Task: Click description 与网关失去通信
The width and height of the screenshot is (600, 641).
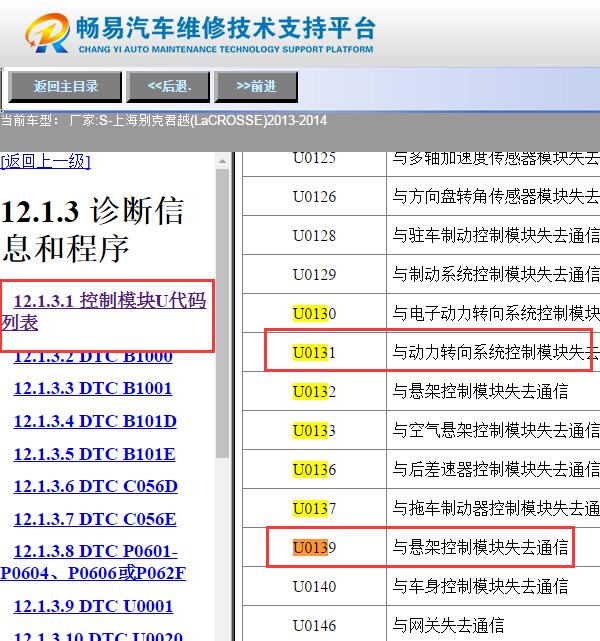Action: coord(448,625)
